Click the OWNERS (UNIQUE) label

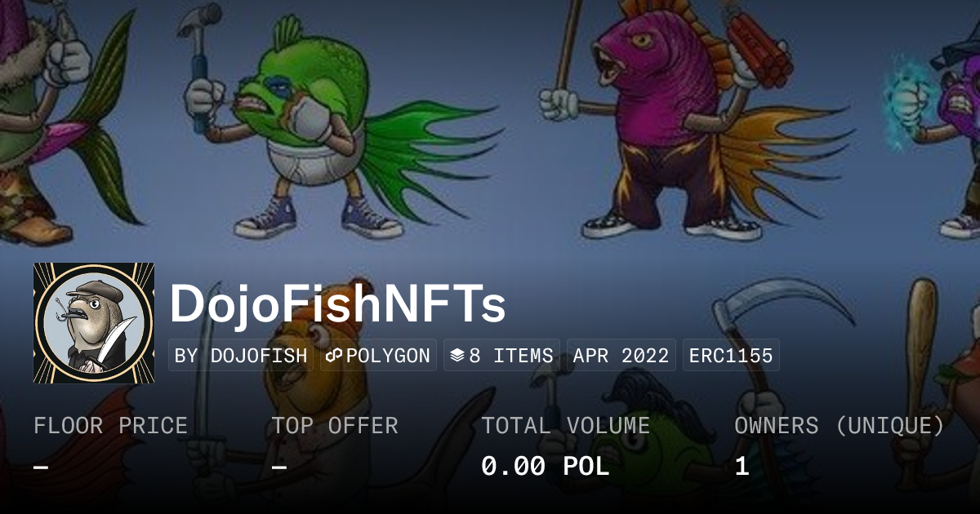(x=840, y=425)
